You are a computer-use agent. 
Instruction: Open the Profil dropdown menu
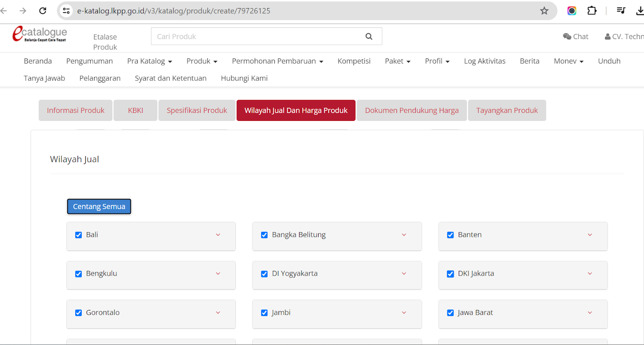437,61
